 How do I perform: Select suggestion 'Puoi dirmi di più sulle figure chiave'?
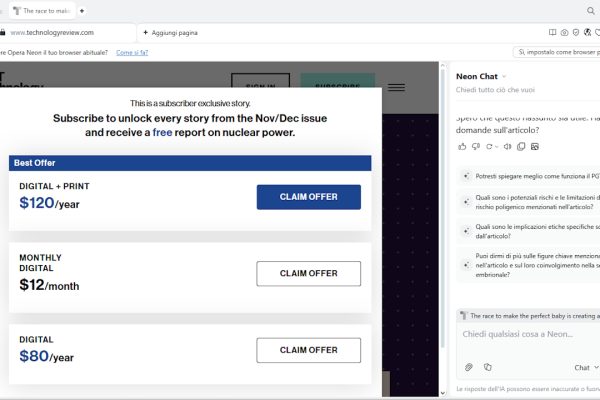pos(530,265)
